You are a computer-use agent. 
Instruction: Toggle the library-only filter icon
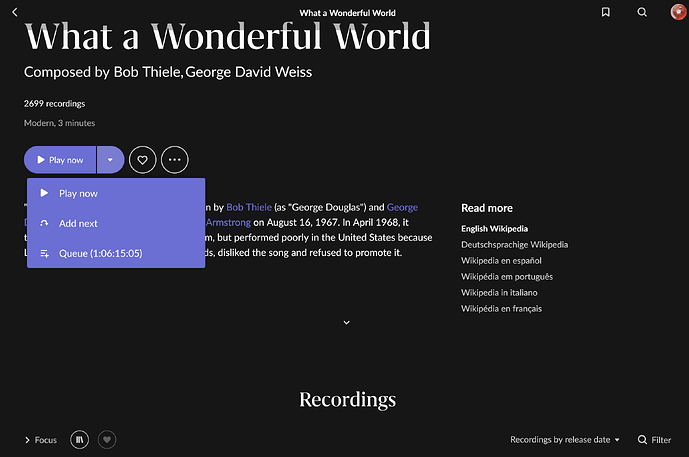click(80, 439)
